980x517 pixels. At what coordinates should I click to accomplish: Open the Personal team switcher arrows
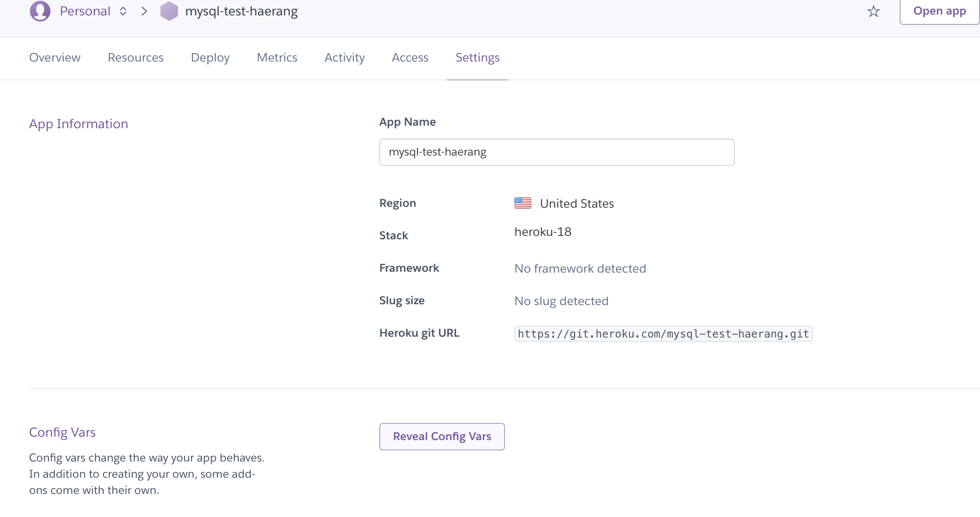[x=123, y=11]
